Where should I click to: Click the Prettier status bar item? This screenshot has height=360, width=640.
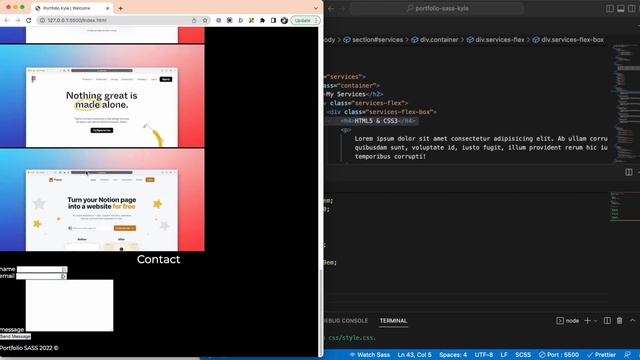pos(601,355)
